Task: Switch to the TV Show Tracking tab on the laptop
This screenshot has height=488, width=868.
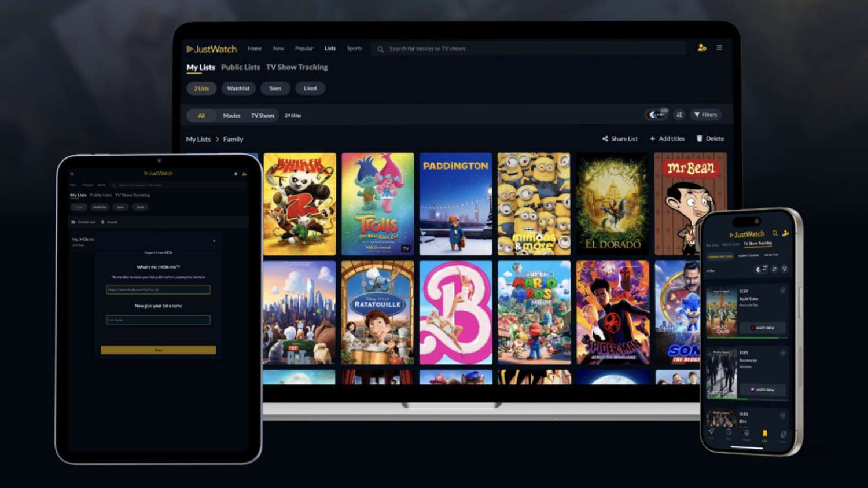Action: pyautogui.click(x=297, y=67)
